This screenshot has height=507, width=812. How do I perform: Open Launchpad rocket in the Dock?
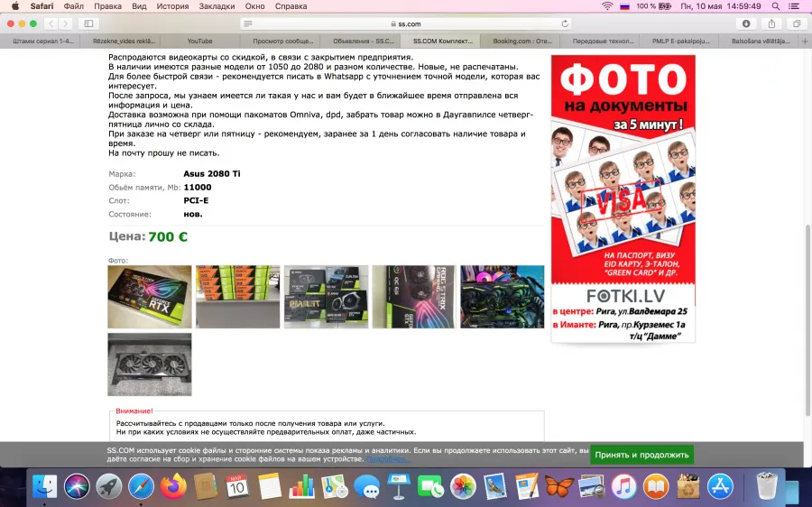(x=109, y=487)
